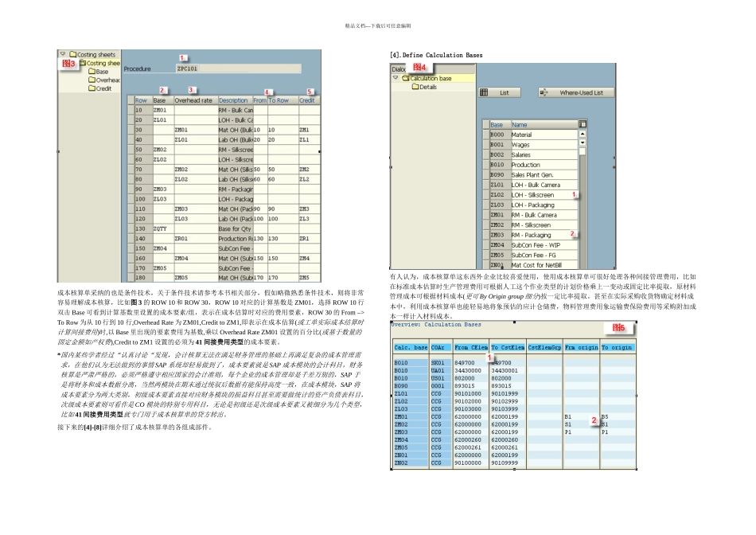Click From CElem value 62000261

click(468, 447)
